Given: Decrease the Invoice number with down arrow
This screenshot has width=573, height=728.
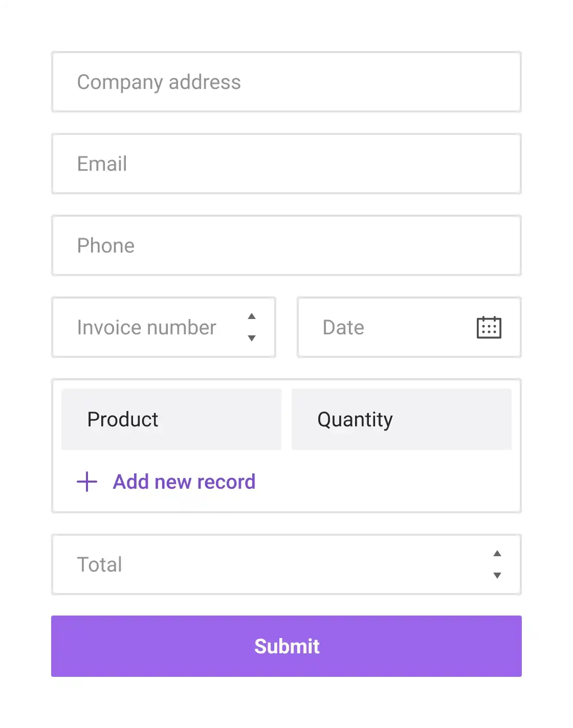Looking at the screenshot, I should [x=252, y=338].
